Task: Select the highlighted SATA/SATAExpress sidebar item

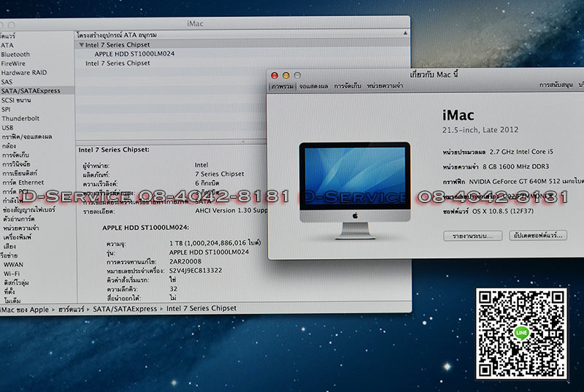Action: 31,91
